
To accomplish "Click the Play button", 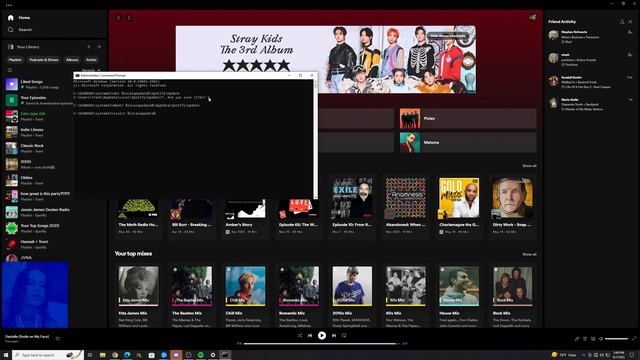I will 322,336.
